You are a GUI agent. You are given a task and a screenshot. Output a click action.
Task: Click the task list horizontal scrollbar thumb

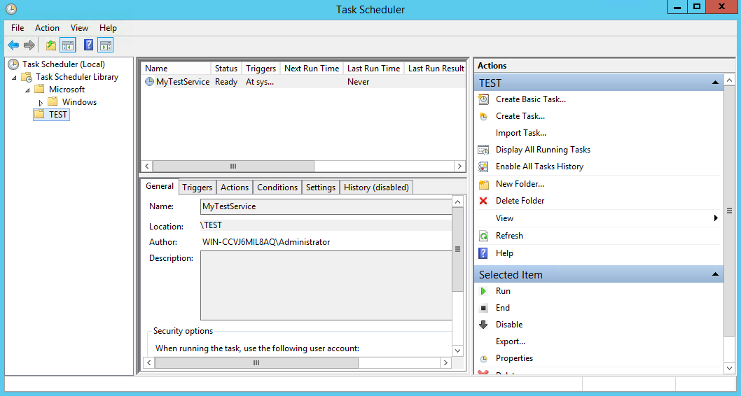pos(233,166)
